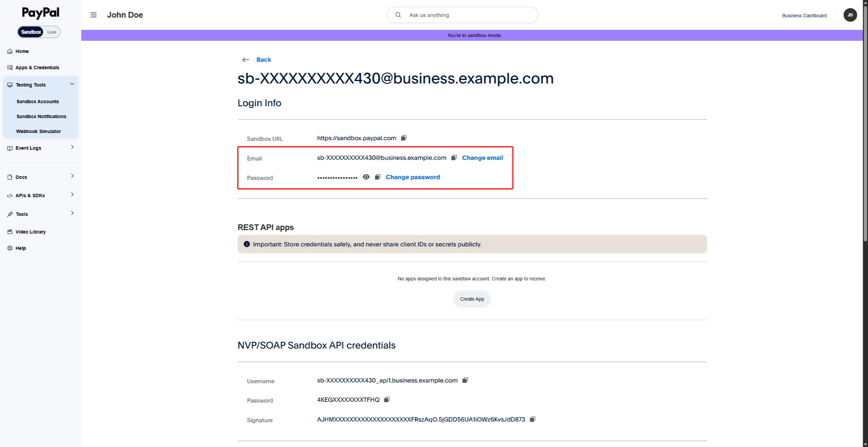Open Help from the sidebar
868x447 pixels.
tap(20, 248)
